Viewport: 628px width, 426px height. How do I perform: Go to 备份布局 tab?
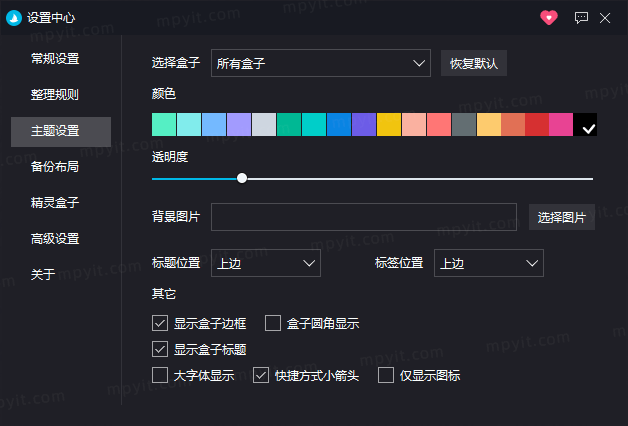tap(55, 167)
